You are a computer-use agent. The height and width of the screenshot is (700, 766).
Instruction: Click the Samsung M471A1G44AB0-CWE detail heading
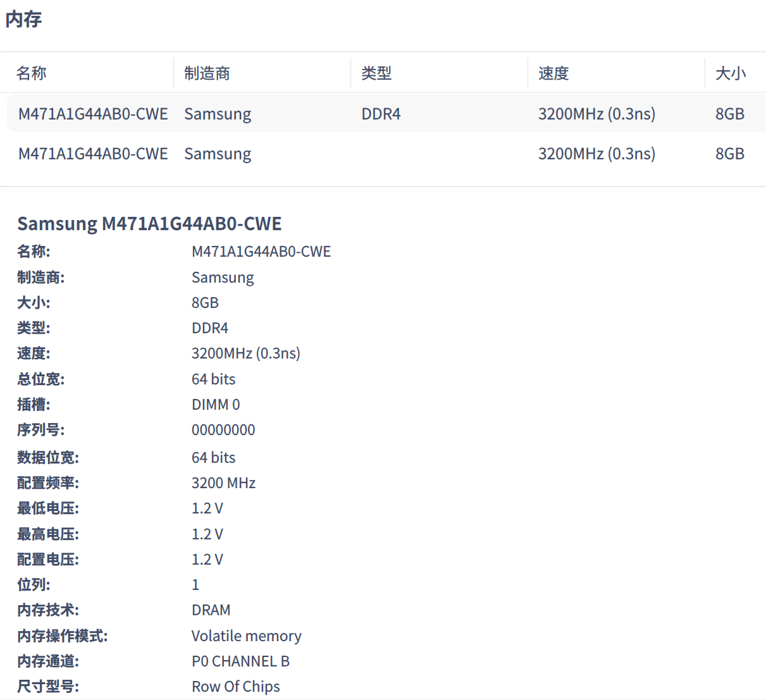tap(149, 224)
